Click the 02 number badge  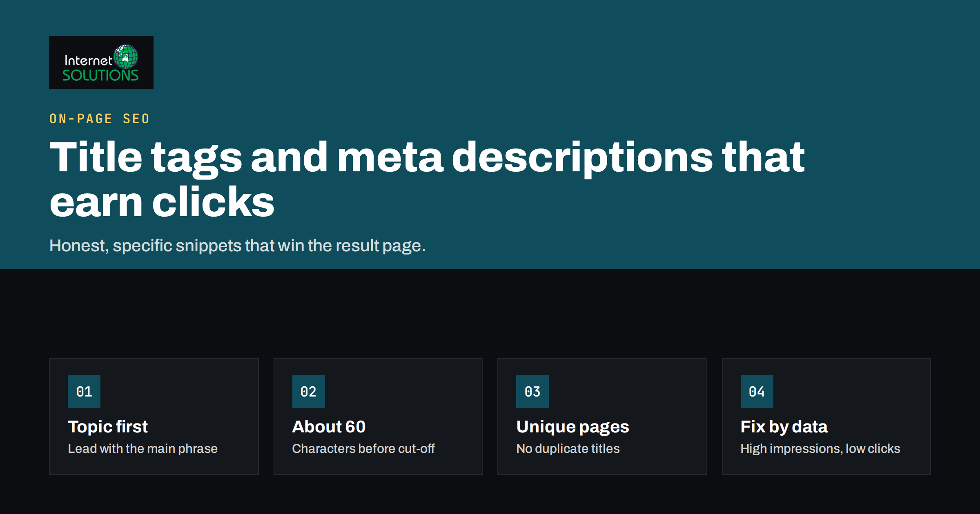point(309,392)
